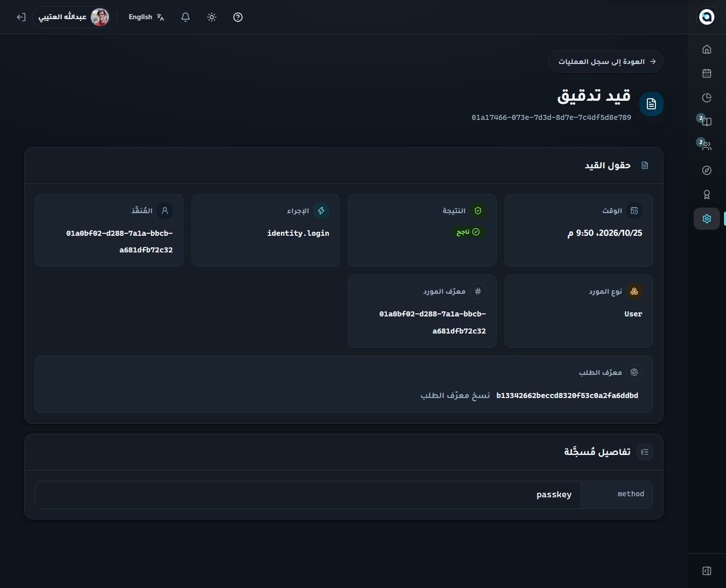
Task: Open the calendar icon in the sidebar
Action: [707, 74]
